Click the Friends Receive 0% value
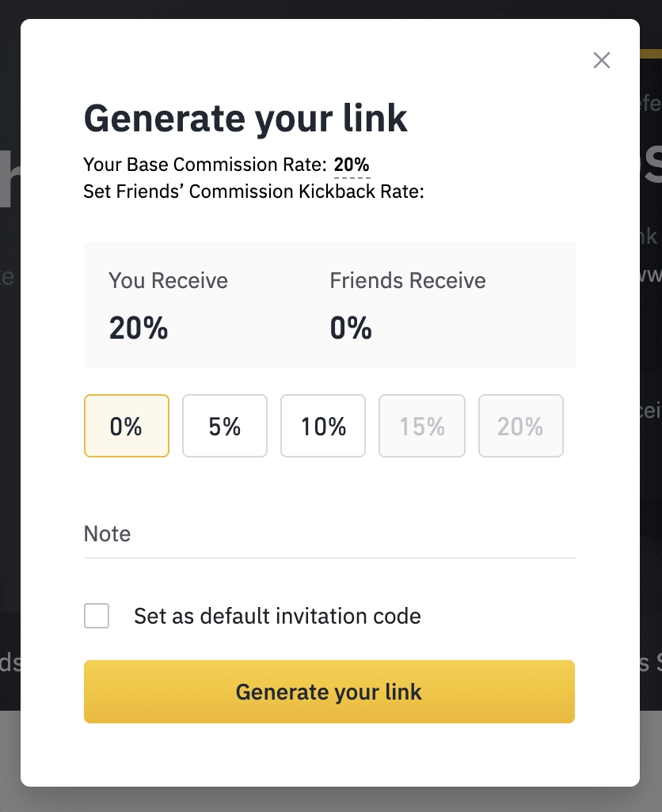The height and width of the screenshot is (812, 662). pyautogui.click(x=351, y=328)
